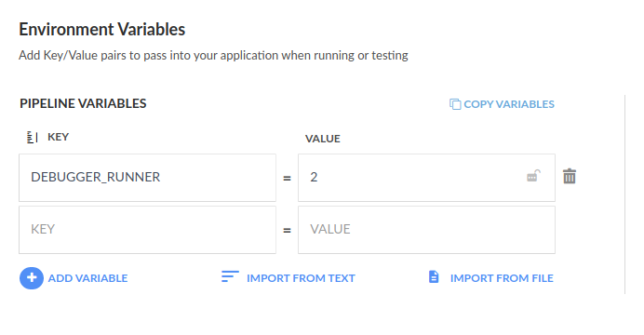Delete the DEBUGGER_RUNNER variable with trash icon

click(x=570, y=176)
